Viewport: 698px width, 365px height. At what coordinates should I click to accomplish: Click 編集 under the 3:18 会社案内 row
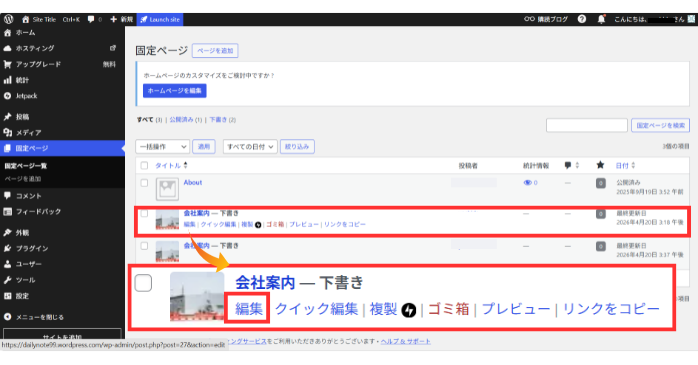pyautogui.click(x=189, y=224)
